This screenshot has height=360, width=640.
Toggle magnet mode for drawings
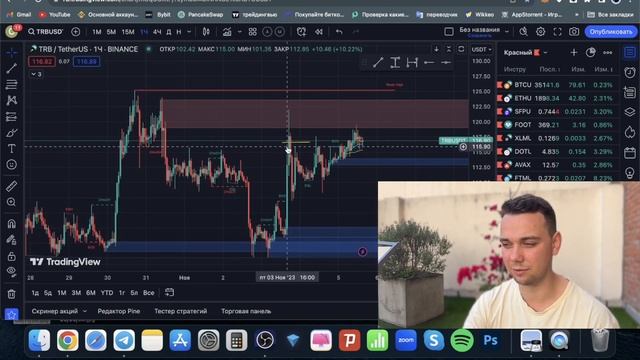(11, 224)
